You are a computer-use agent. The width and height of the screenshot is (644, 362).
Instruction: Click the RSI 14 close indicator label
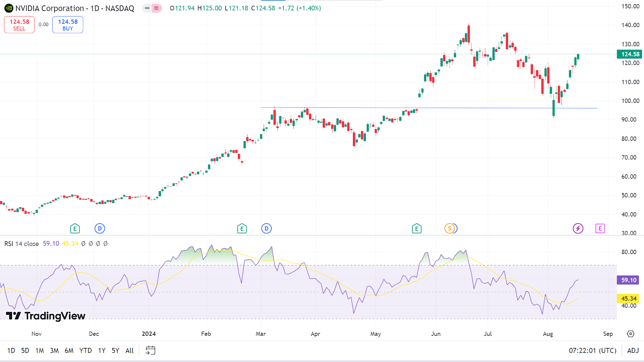(x=22, y=244)
